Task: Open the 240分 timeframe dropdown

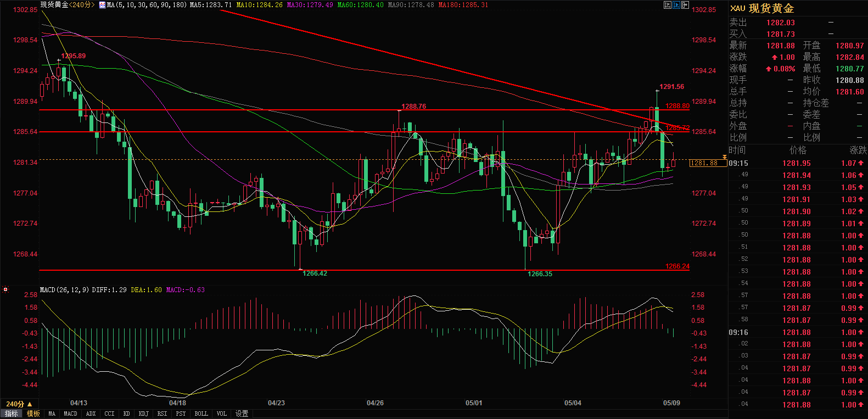Action: (x=19, y=404)
